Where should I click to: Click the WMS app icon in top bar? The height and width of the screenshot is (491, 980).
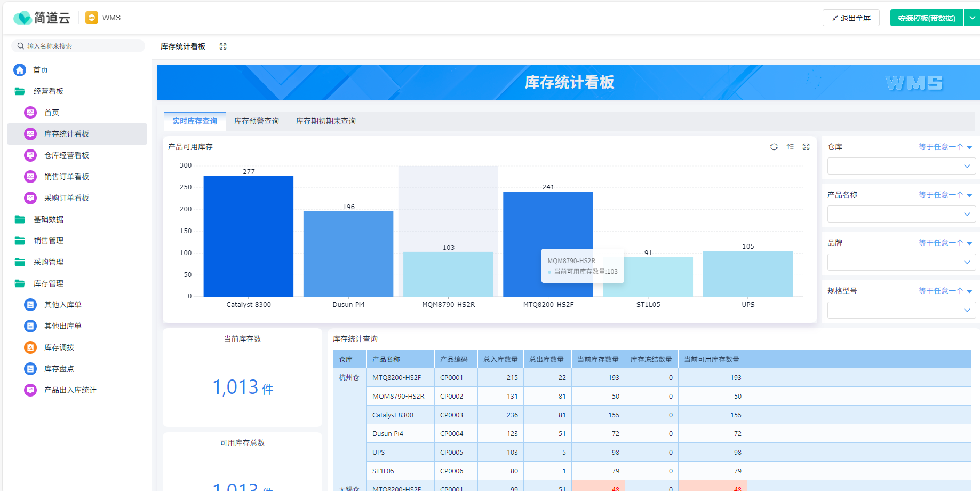tap(90, 17)
